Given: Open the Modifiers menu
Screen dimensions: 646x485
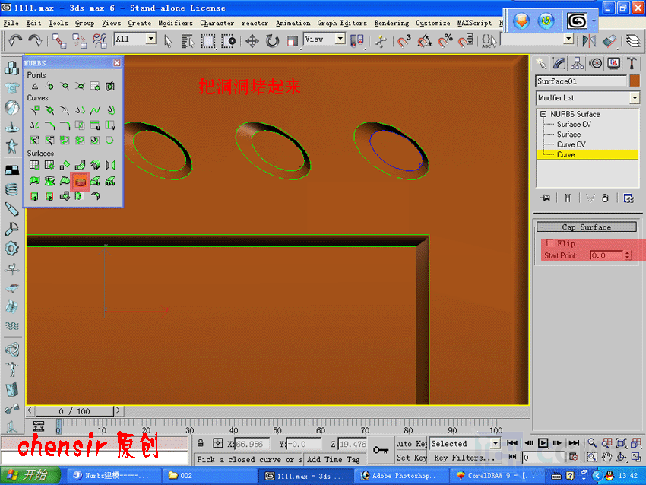Looking at the screenshot, I should click(176, 23).
